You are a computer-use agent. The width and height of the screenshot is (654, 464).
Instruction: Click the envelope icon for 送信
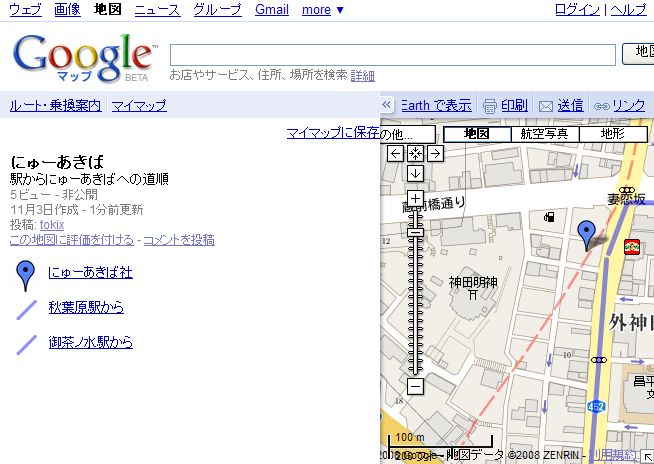point(546,106)
